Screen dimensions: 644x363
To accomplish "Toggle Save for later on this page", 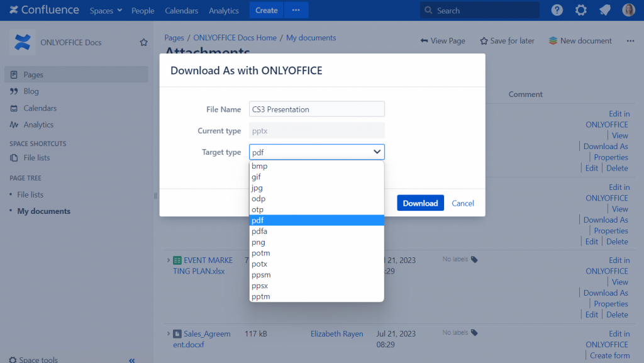I will 507,40.
